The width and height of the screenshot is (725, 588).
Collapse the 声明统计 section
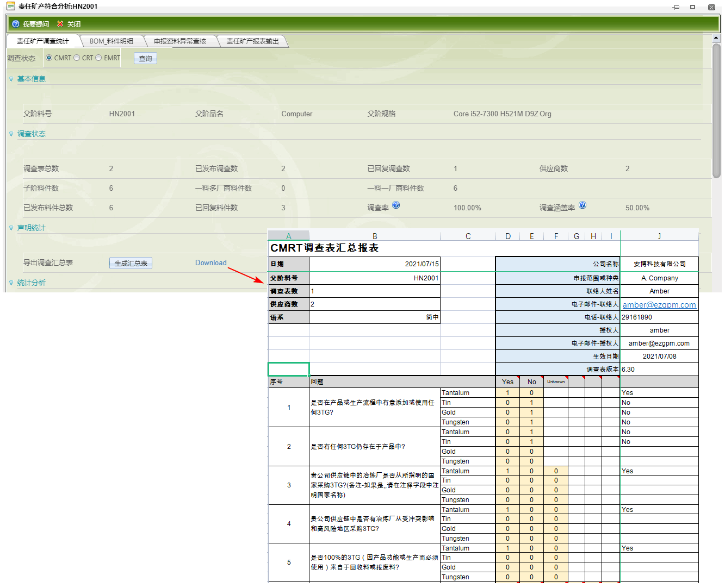click(11, 228)
